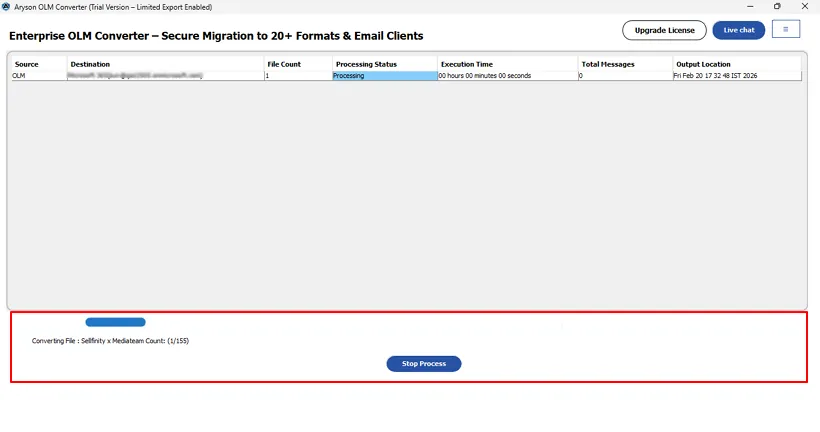Click the highlighted Processing status cell

tap(384, 75)
